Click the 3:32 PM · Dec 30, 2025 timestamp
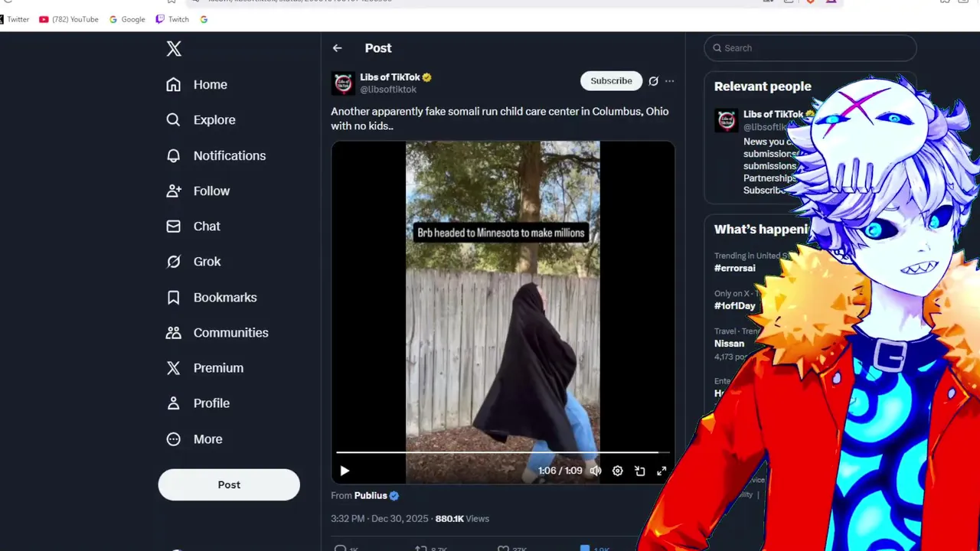This screenshot has width=980, height=551. click(380, 519)
